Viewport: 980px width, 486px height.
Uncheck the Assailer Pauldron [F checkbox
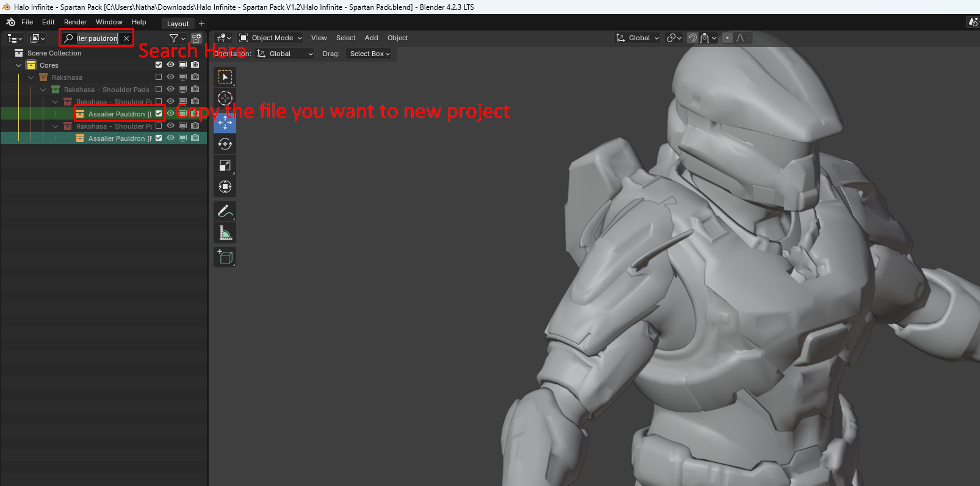(159, 138)
